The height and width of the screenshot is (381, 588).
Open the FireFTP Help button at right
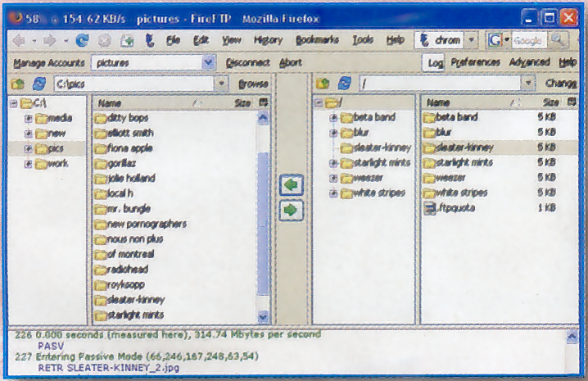pos(568,62)
